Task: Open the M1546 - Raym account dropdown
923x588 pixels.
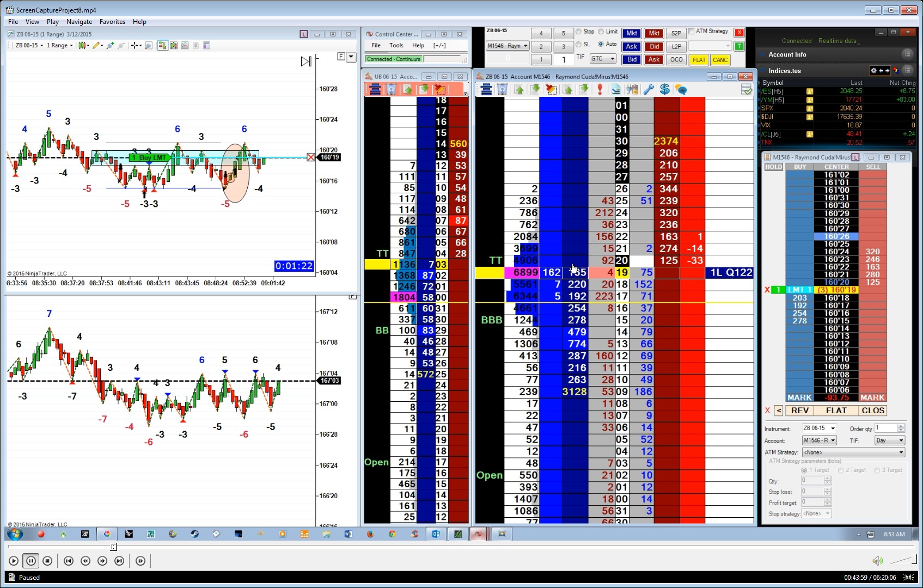Action: tap(508, 46)
